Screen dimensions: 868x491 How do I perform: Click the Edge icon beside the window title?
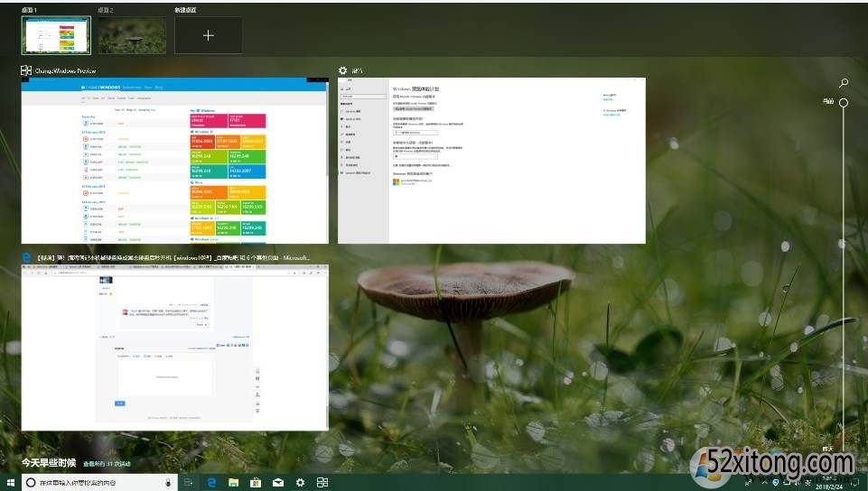pyautogui.click(x=26, y=257)
